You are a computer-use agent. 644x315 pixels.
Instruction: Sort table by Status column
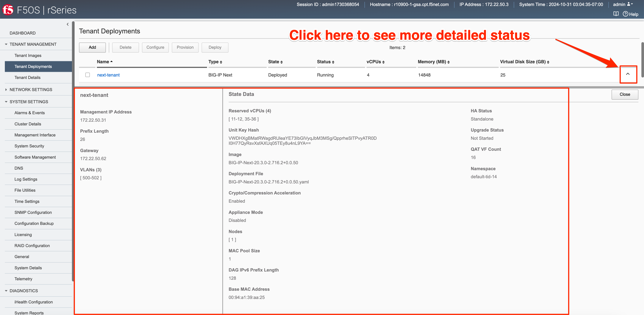[x=326, y=62]
